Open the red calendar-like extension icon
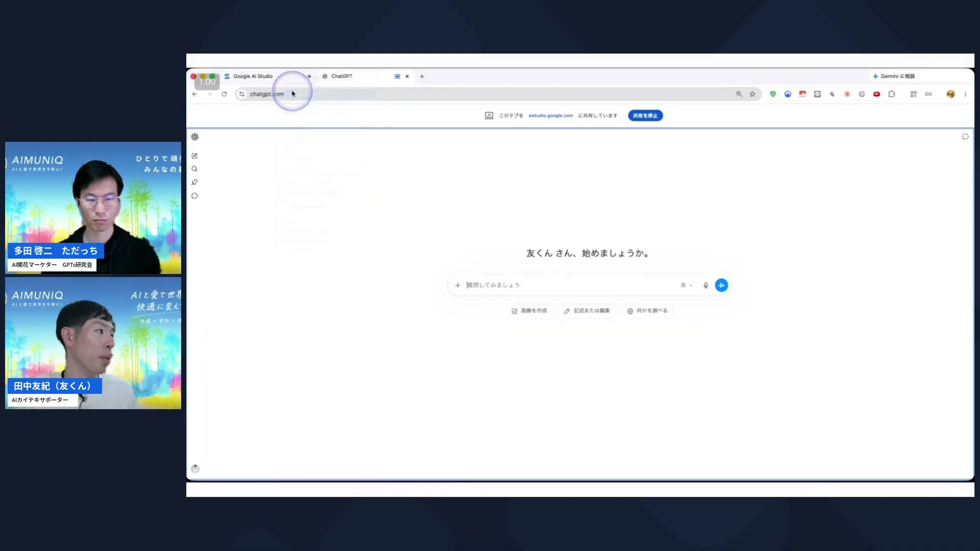The image size is (980, 551). tap(802, 94)
